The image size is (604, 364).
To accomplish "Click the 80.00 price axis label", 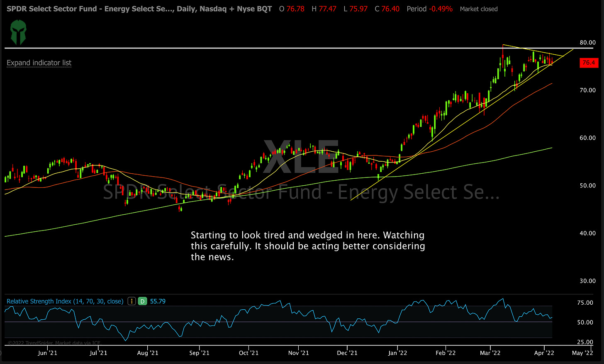I will (x=587, y=43).
